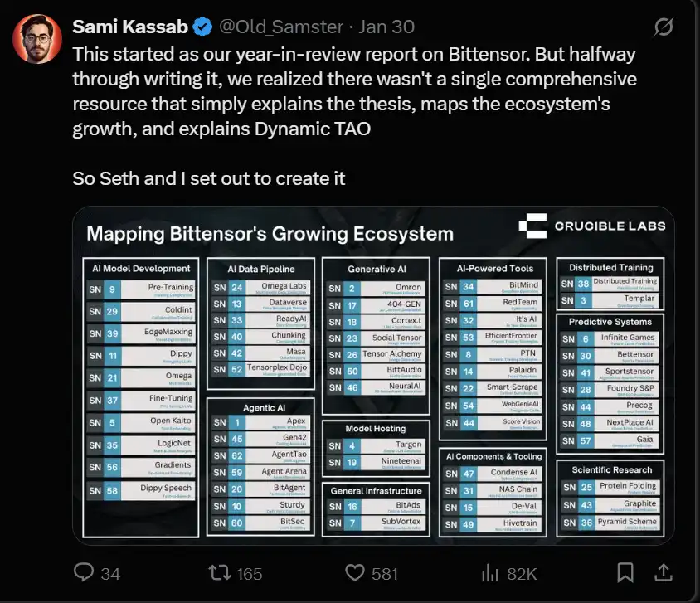Viewport: 700px width, 603px height.
Task: Open the post view analytics icon
Action: point(491,572)
